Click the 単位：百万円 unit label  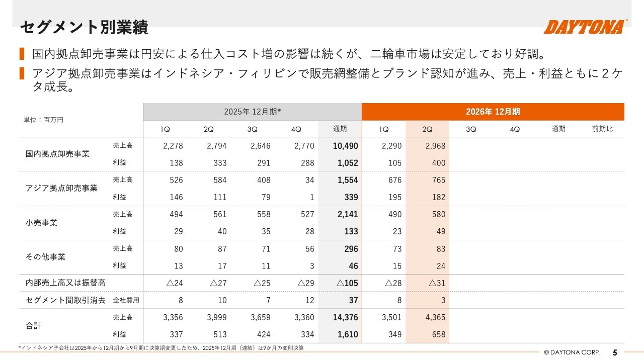43,120
